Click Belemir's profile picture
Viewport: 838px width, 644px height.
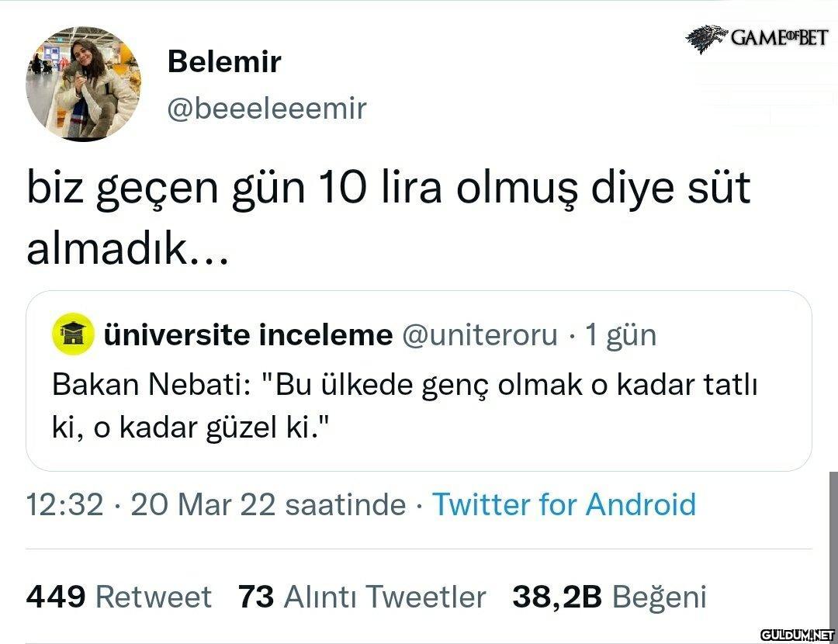point(83,83)
